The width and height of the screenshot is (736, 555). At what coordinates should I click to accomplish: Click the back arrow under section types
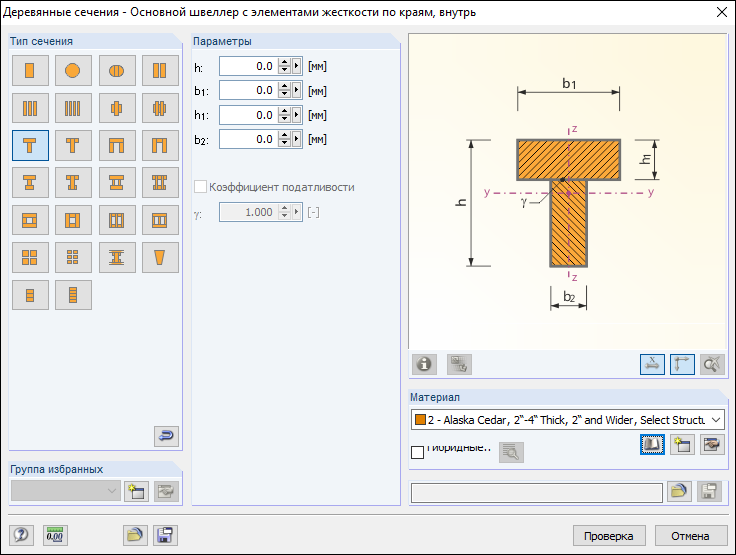click(166, 436)
